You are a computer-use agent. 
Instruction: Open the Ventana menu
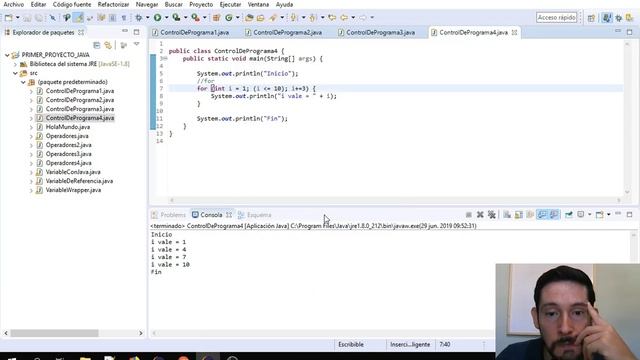258,4
